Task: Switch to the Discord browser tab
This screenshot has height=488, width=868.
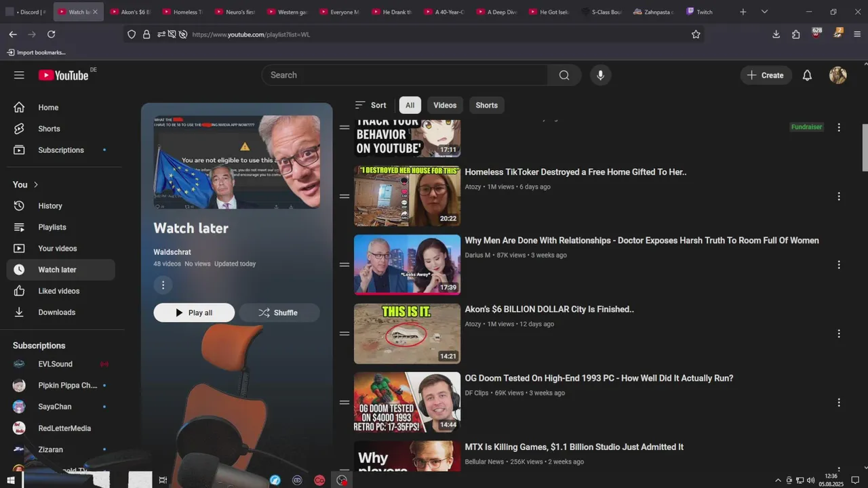Action: [26, 12]
